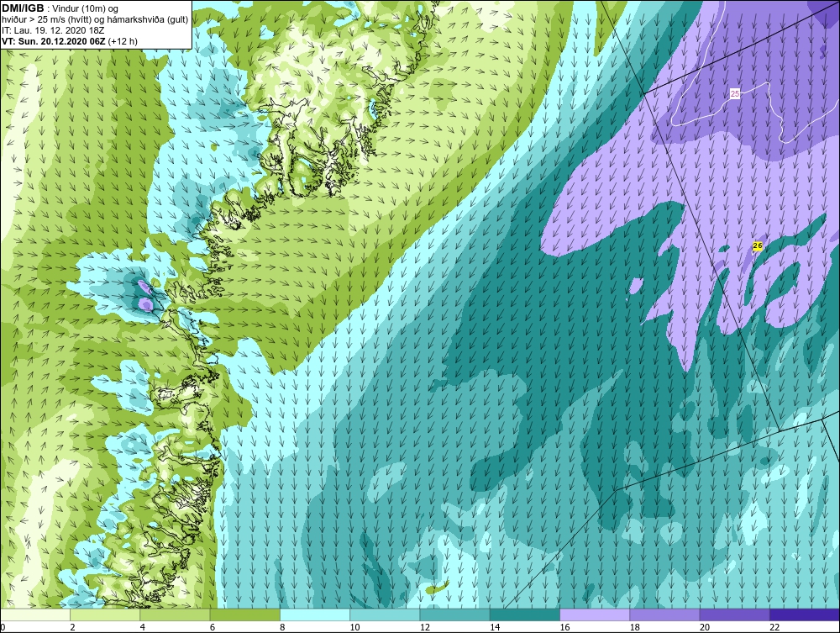
Task: Click the 25 gust contour label
Action: coord(735,94)
